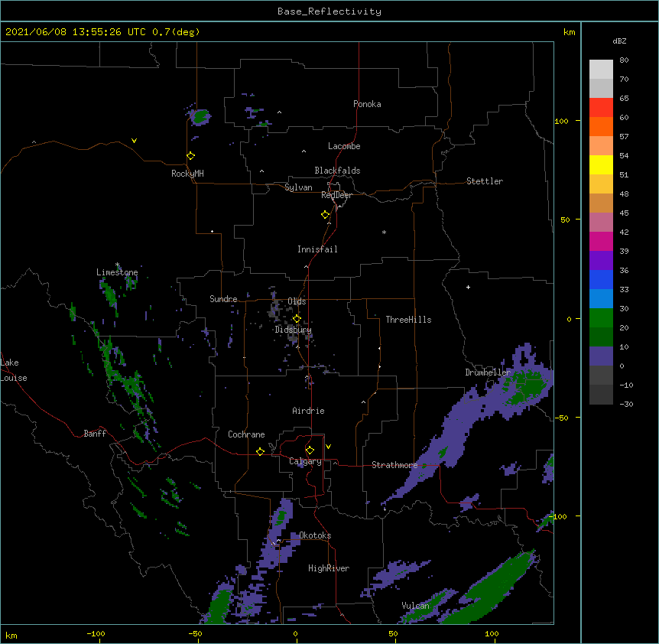Screen dimensions: 659x644
Task: Click the yellow V marker east of Calgary
Action: [328, 447]
